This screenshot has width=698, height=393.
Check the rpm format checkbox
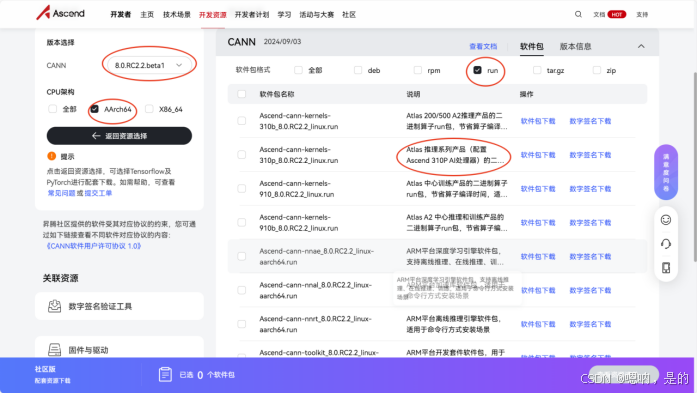tap(418, 70)
